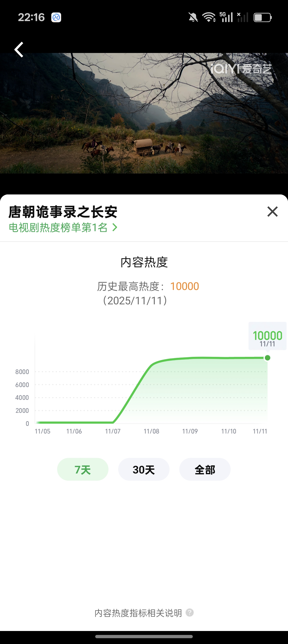Tap the 22:16 clock in status bar

point(31,17)
